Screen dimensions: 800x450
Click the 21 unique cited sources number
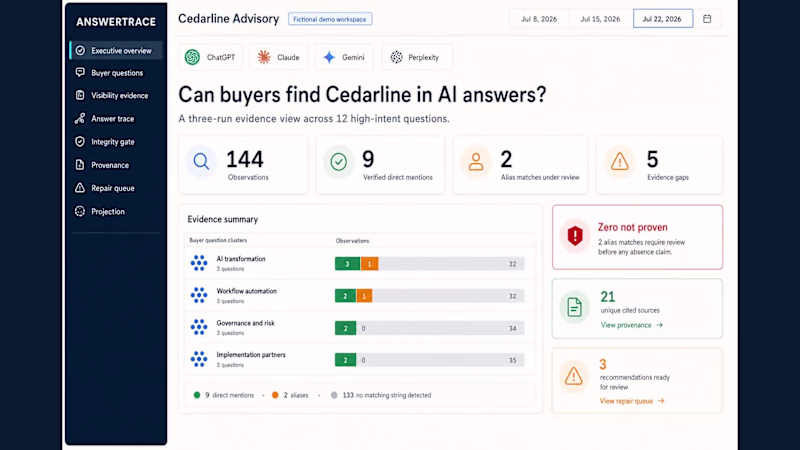(608, 297)
